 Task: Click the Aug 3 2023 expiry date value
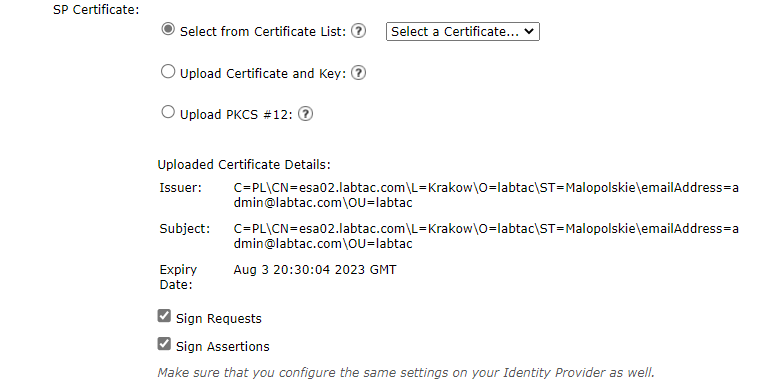click(315, 270)
